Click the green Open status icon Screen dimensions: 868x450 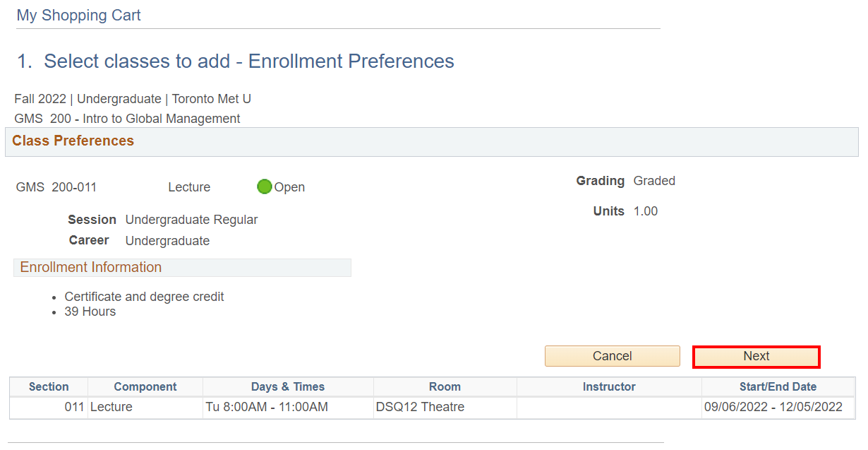pos(265,187)
